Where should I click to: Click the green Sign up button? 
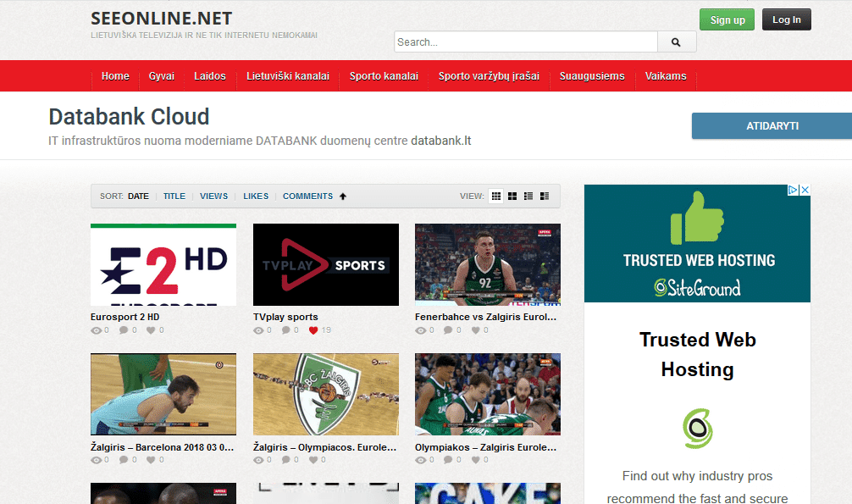727,19
